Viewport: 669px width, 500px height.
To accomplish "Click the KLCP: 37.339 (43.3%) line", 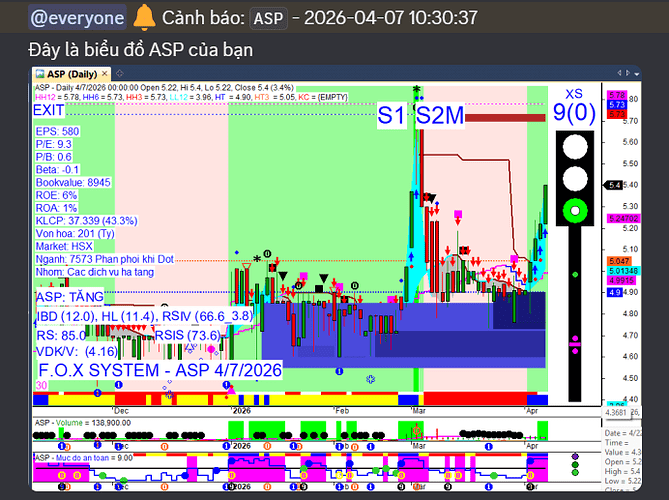I will (86, 221).
